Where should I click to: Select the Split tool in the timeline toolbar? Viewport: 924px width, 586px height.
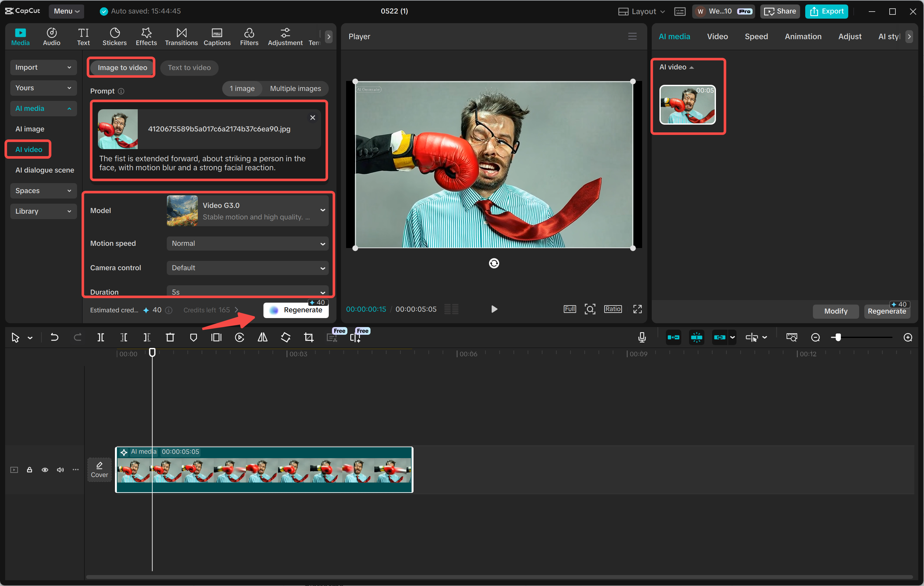pyautogui.click(x=101, y=337)
